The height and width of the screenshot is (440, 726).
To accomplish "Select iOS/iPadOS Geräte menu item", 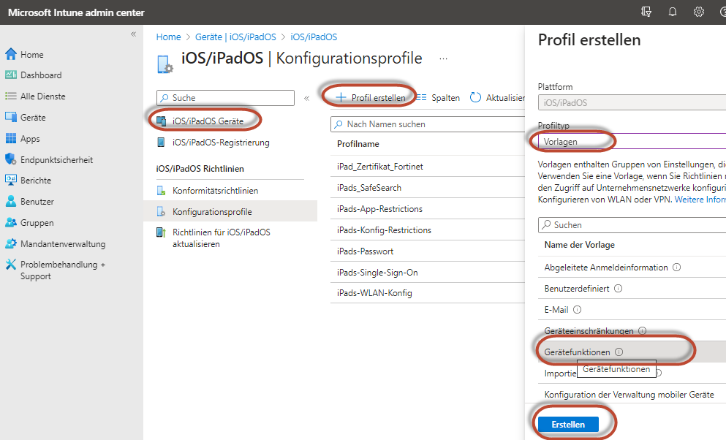I will 207,121.
